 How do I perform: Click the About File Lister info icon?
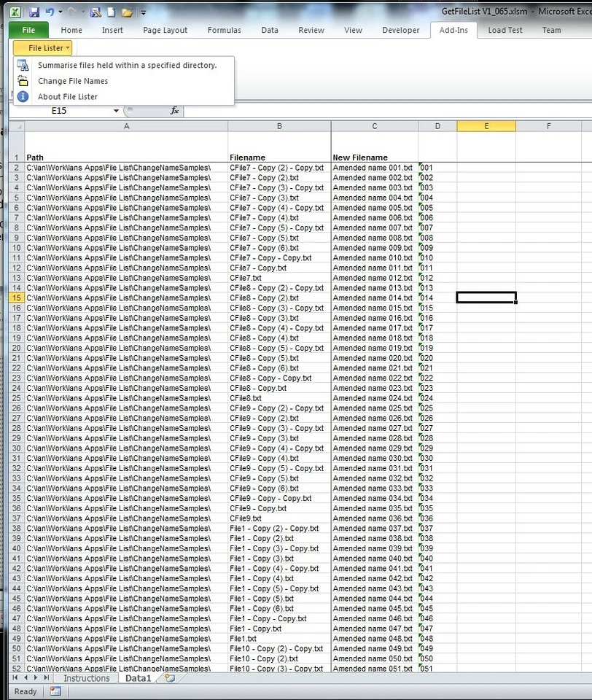(x=22, y=97)
